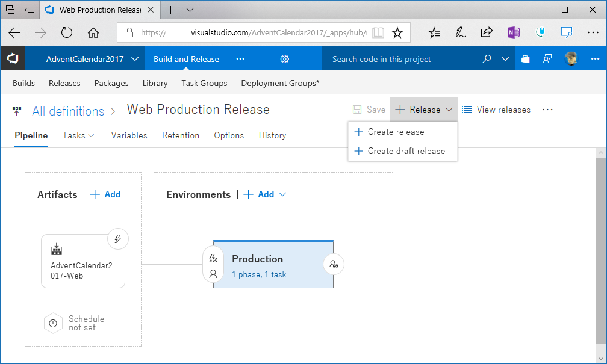Select Create draft release option
The image size is (607, 364).
point(406,151)
